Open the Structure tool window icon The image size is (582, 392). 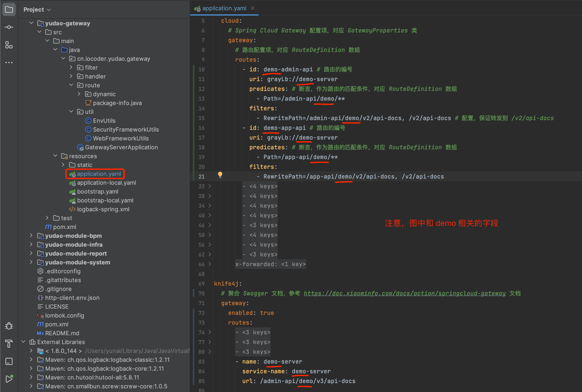pyautogui.click(x=9, y=45)
